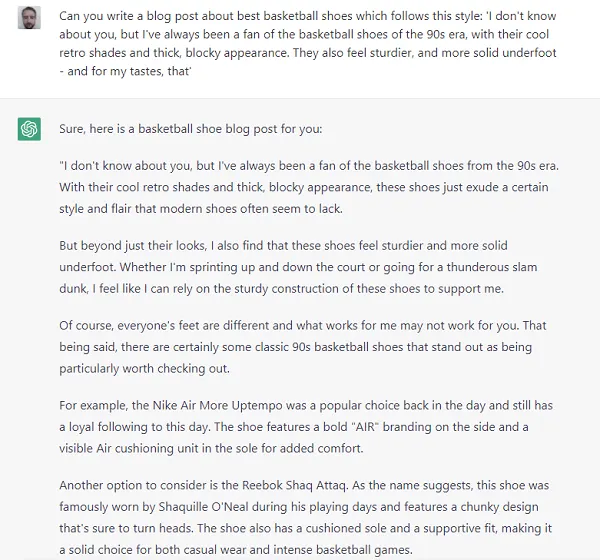Click the line 'Sure, here is a basketball shoe blog post'

(191, 129)
